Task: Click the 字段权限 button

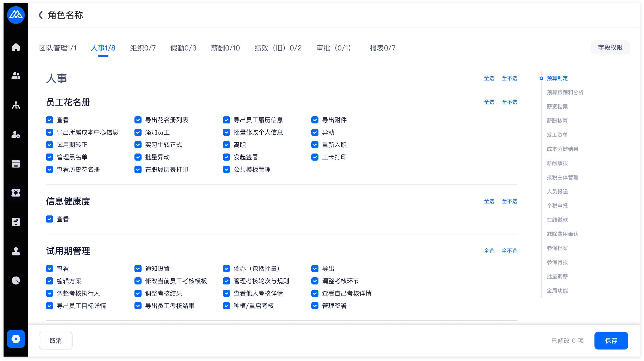Action: [x=610, y=47]
